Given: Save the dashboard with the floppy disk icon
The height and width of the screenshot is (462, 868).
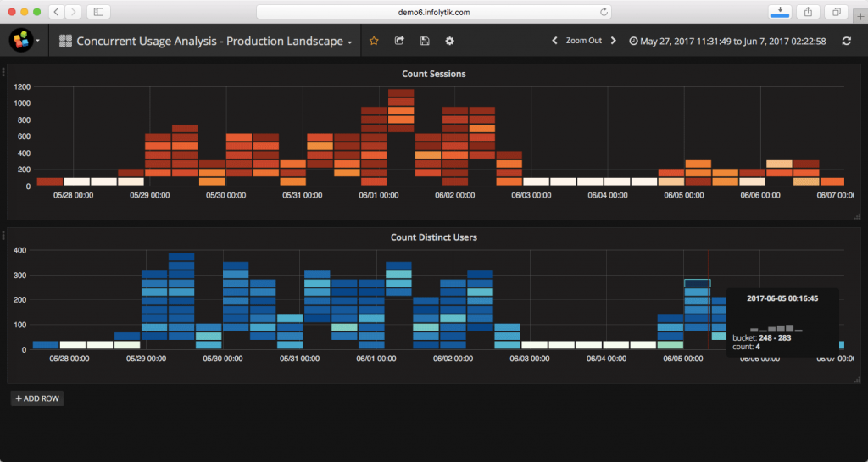Looking at the screenshot, I should pos(425,41).
